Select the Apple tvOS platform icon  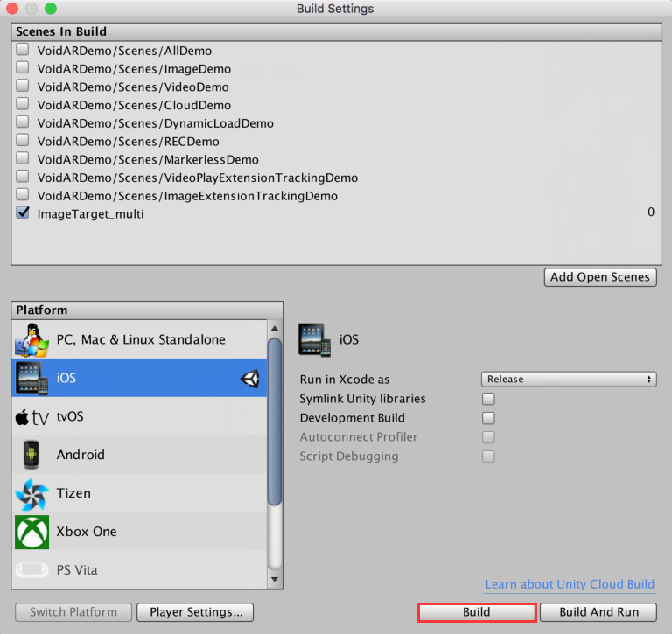[32, 417]
